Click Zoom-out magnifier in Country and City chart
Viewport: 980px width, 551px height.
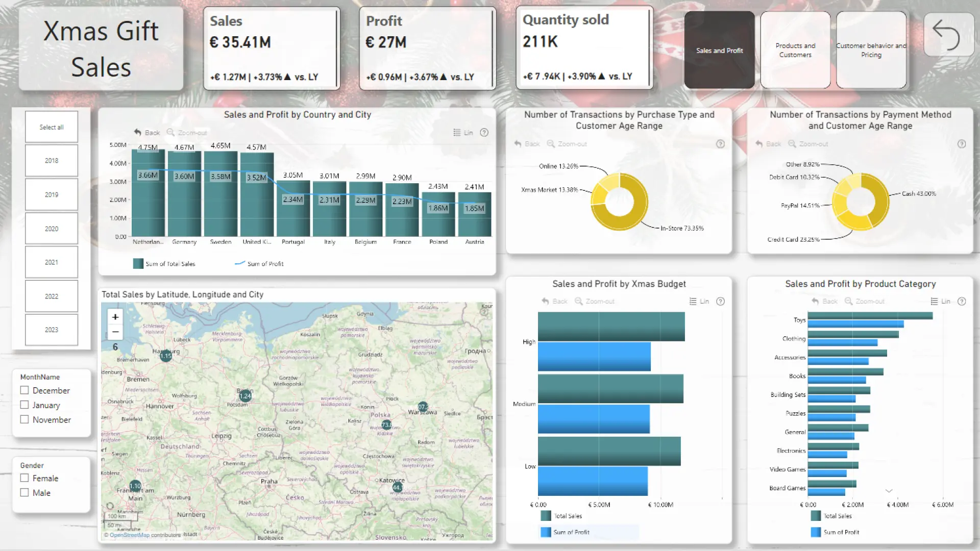[170, 132]
